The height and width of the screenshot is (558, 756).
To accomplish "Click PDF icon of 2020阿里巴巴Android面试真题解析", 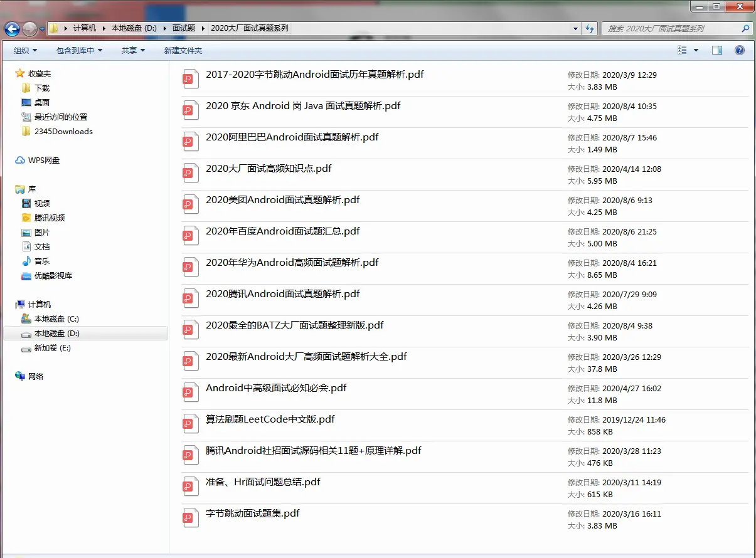I will click(190, 142).
